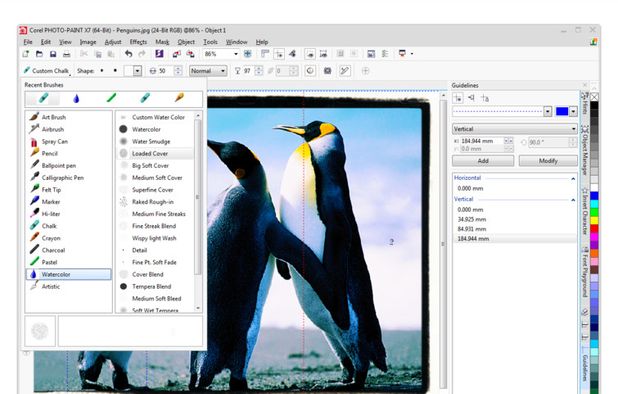Choose the Crayon brush category
The width and height of the screenshot is (618, 394).
coord(69,238)
